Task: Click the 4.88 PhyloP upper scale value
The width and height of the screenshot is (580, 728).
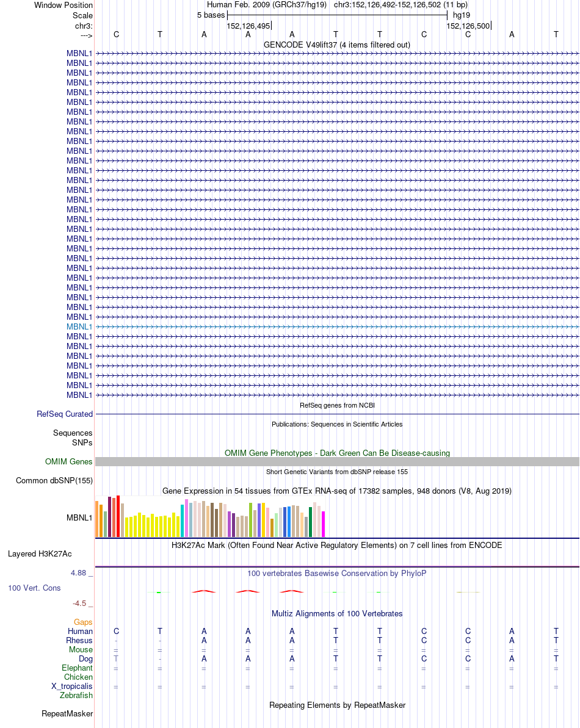Action: (79, 573)
